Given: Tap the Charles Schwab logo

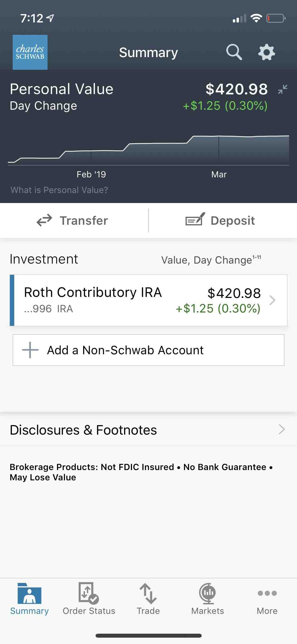Looking at the screenshot, I should coord(30,52).
